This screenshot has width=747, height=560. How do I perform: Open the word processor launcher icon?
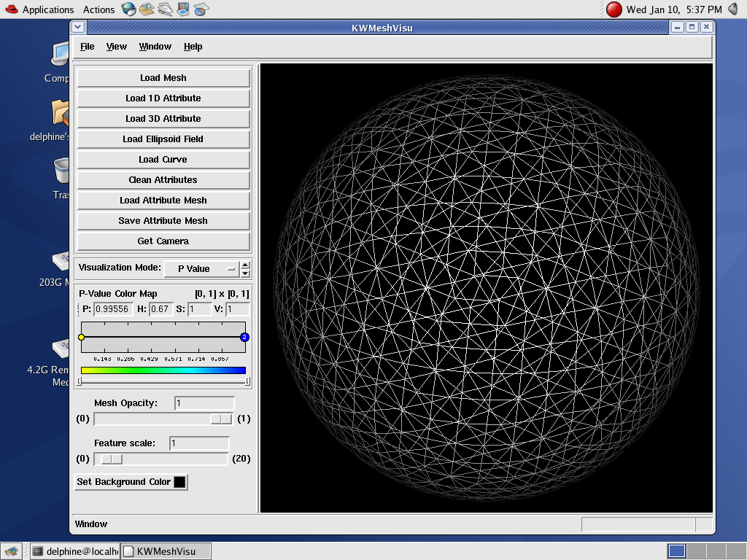(x=165, y=9)
